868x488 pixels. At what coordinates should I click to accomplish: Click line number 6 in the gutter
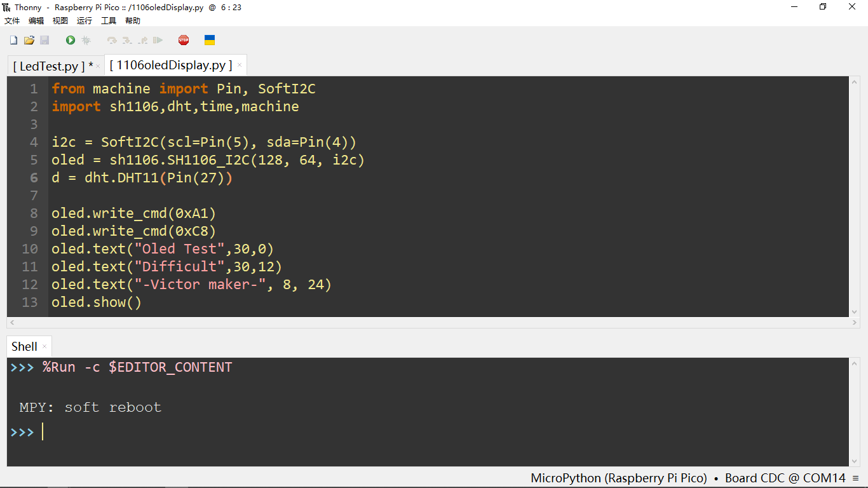point(34,178)
